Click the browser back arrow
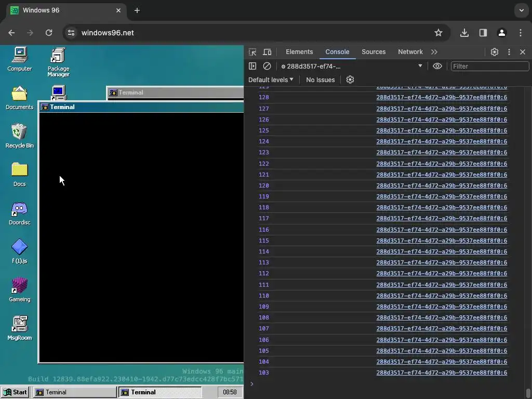This screenshot has height=399, width=532. pyautogui.click(x=11, y=33)
